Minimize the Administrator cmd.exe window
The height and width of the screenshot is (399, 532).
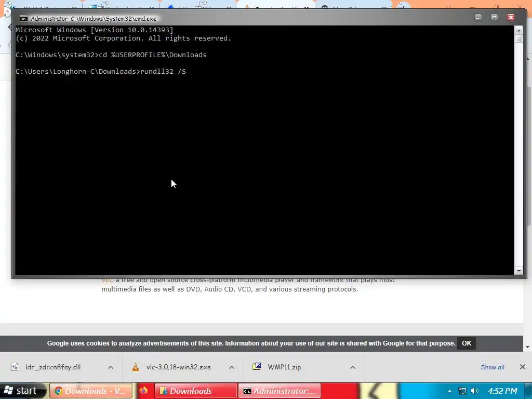(x=478, y=17)
